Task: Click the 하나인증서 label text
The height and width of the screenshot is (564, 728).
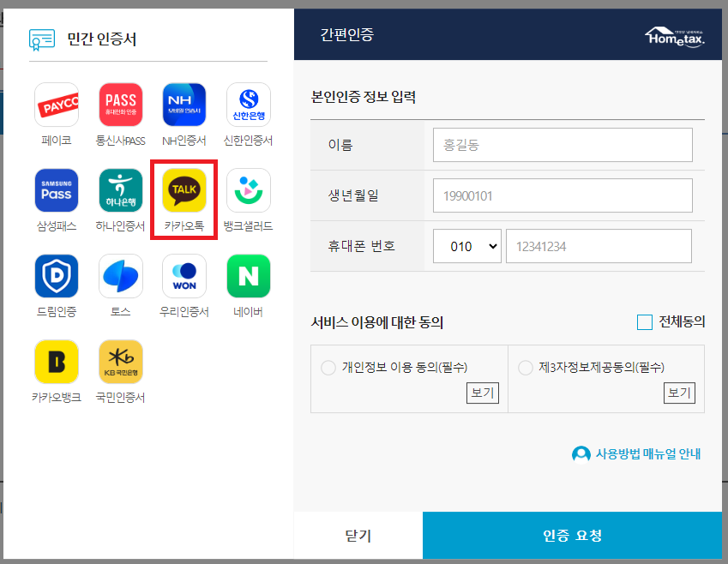Action: pyautogui.click(x=120, y=226)
